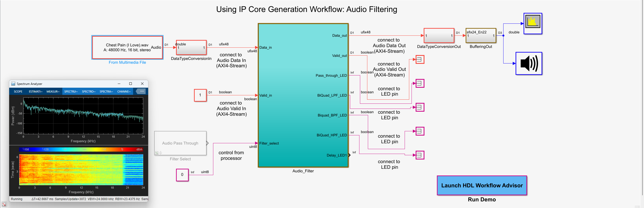Click the spectrogram dBm color bar
Image resolution: width=644 pixels, height=208 pixels.
point(81,149)
